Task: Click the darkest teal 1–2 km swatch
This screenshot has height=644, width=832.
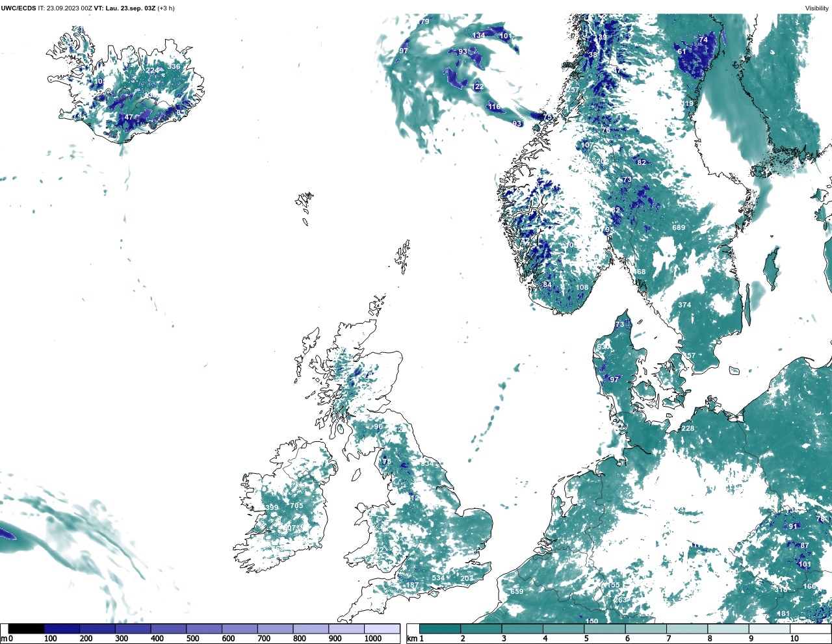Action: pyautogui.click(x=440, y=629)
